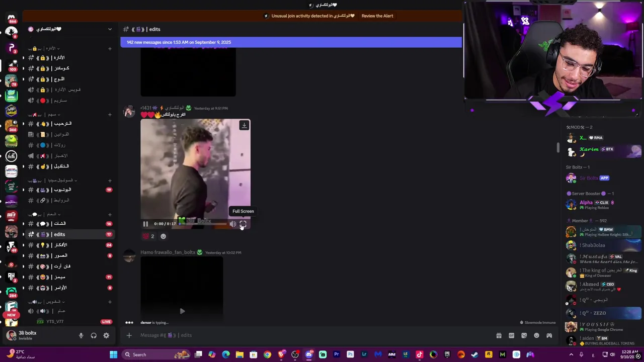644x362 pixels.
Task: Open the server name dropdown menu
Action: coord(110,29)
